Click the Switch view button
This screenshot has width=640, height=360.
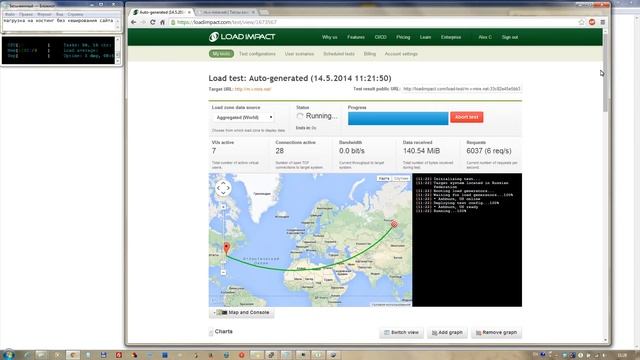tap(401, 333)
